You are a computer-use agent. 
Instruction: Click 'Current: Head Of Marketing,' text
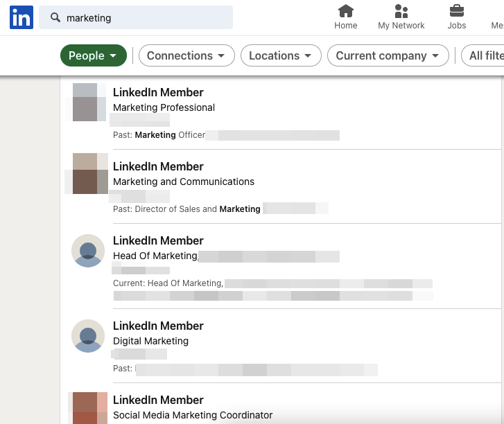[x=168, y=283]
